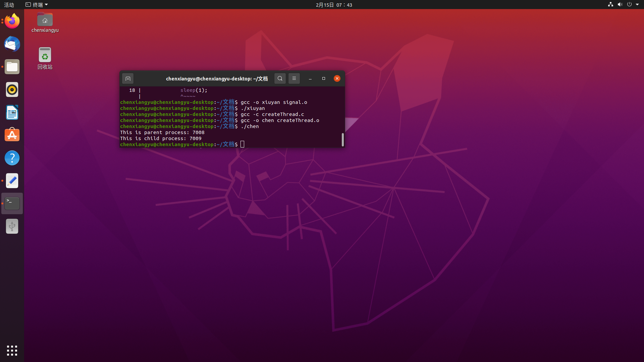Click the './xiuyan' command text
644x362 pixels.
[253, 108]
